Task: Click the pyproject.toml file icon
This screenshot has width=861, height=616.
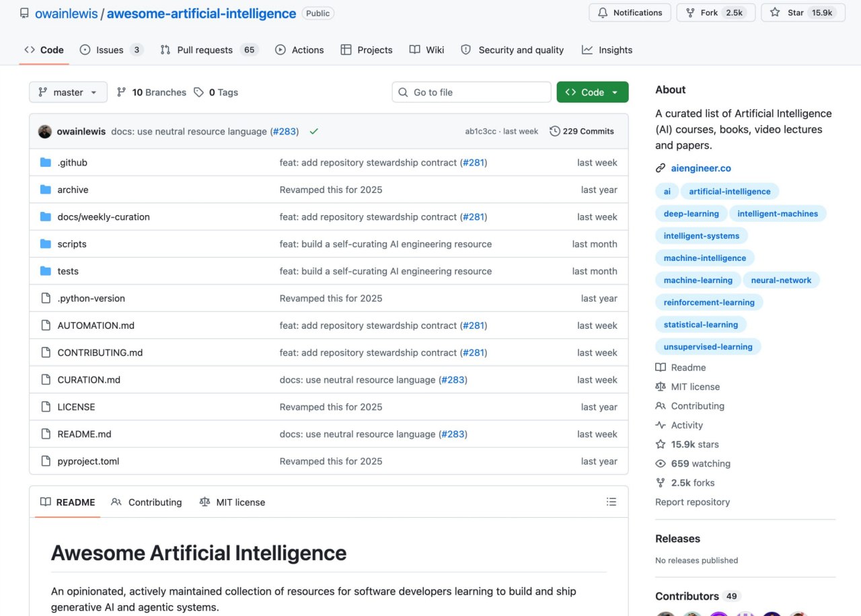Action: 46,461
